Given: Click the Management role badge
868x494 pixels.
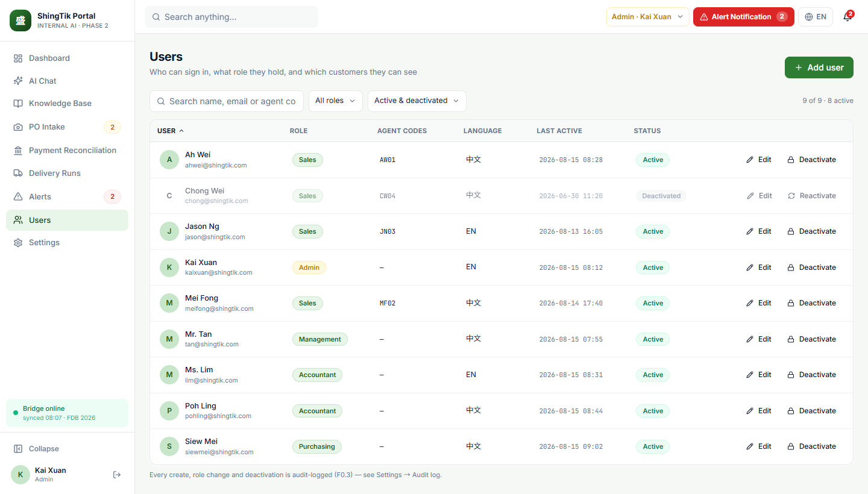Looking at the screenshot, I should click(x=320, y=339).
